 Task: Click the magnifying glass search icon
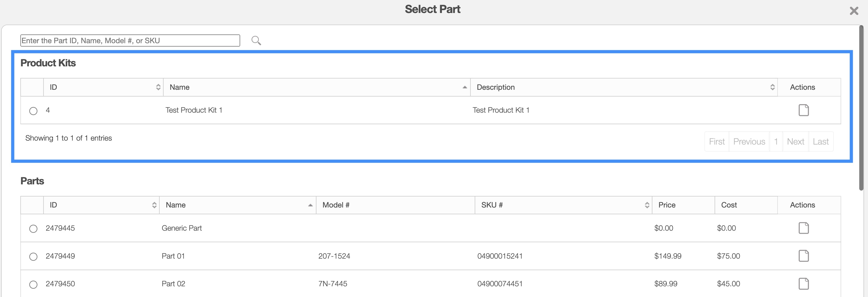pos(256,40)
